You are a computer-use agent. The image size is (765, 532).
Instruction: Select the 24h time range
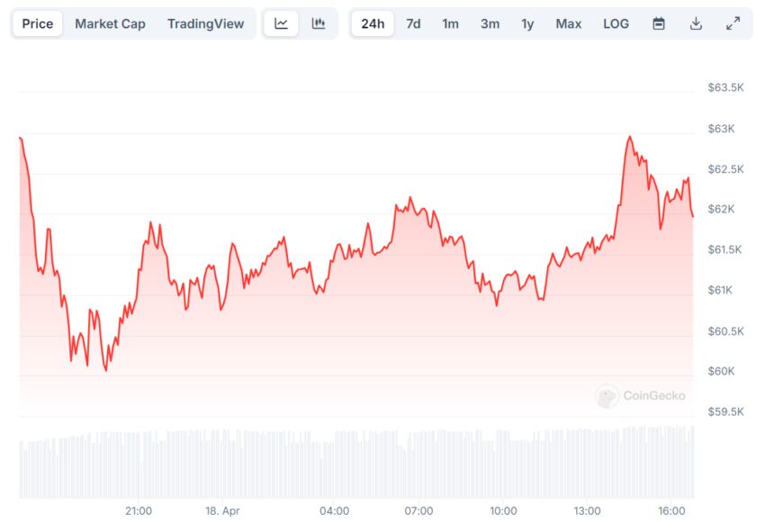(373, 23)
